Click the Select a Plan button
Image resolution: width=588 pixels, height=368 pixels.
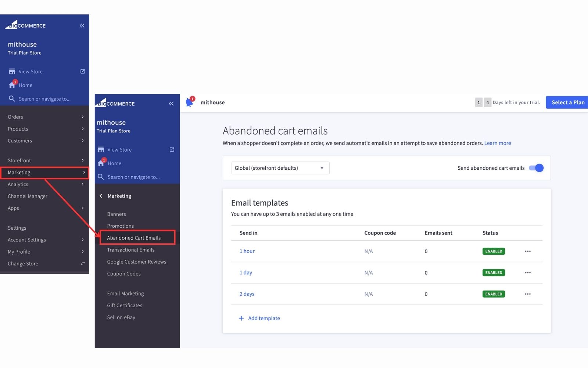tap(567, 102)
